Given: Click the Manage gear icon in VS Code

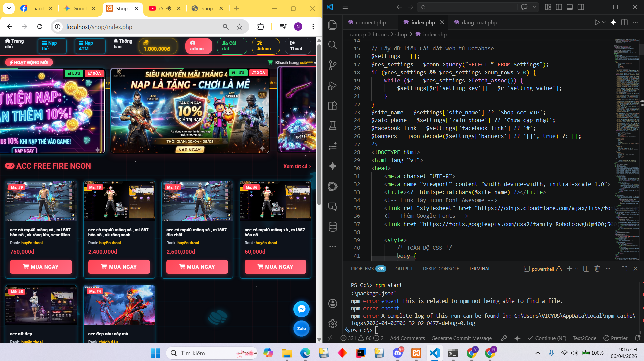Looking at the screenshot, I should (x=332, y=323).
